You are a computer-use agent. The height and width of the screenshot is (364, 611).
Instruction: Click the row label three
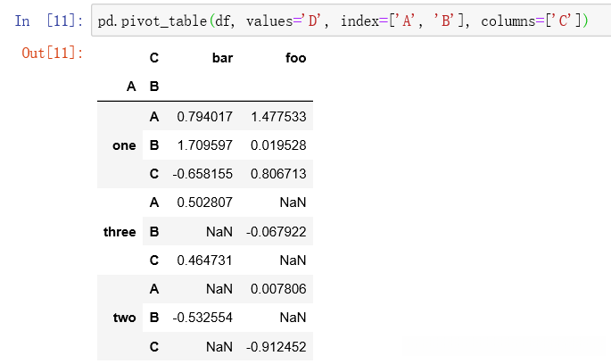coord(120,232)
